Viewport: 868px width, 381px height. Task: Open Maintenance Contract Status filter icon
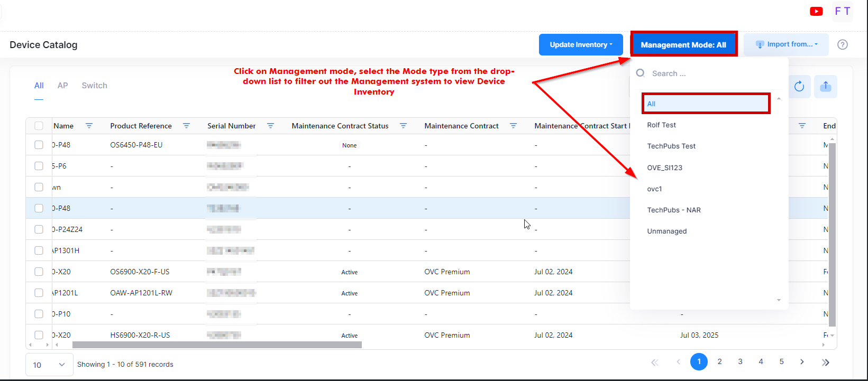[403, 126]
